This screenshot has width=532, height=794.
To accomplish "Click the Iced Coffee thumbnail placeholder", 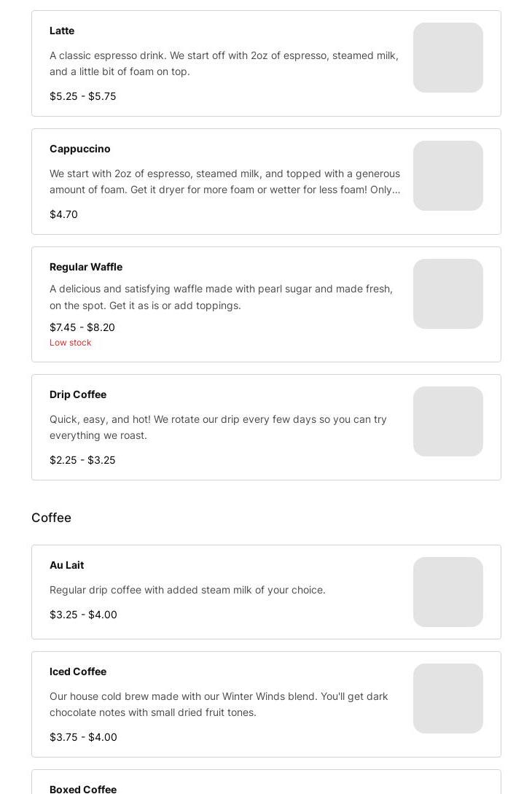I will 447,698.
